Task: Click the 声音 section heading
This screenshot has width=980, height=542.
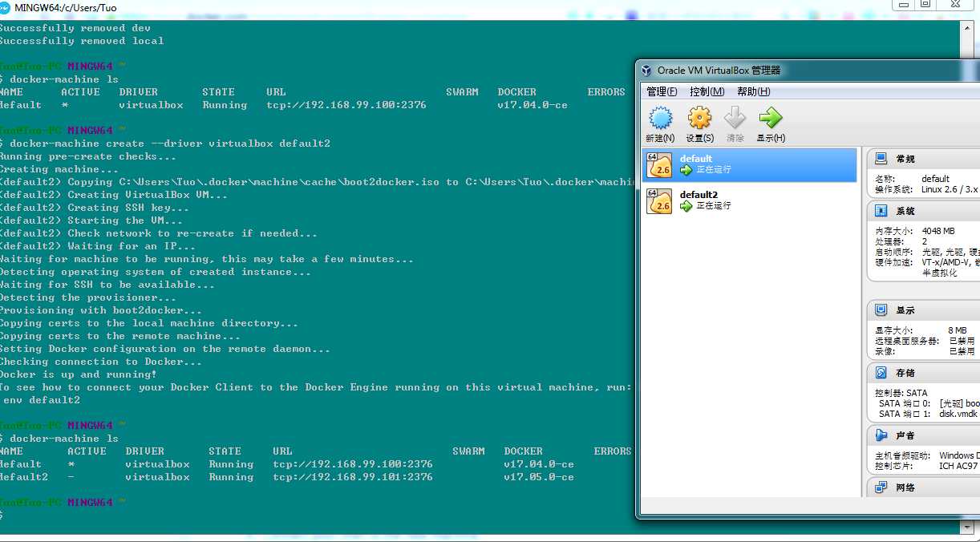Action: pos(905,435)
